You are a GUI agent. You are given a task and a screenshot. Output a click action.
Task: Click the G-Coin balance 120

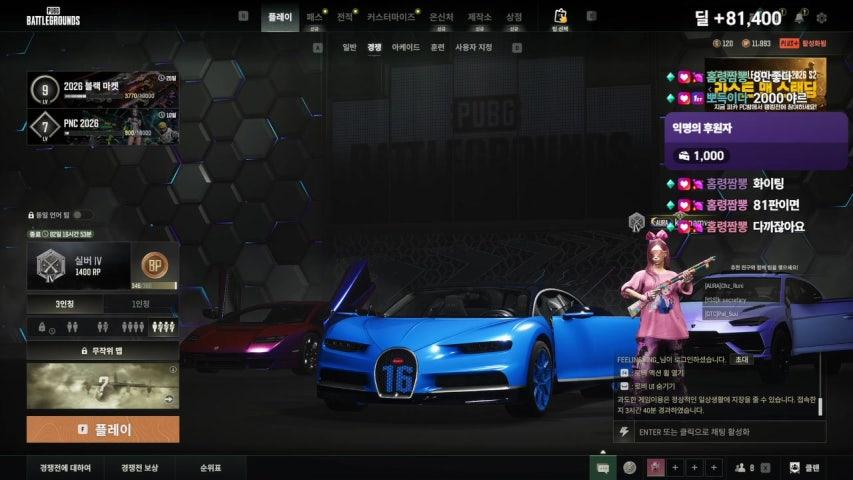(723, 44)
